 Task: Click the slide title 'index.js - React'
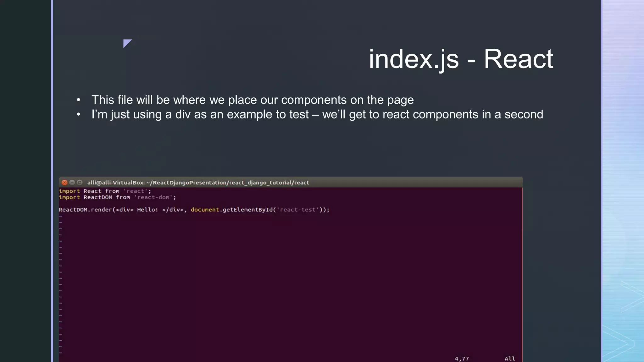[x=460, y=59]
